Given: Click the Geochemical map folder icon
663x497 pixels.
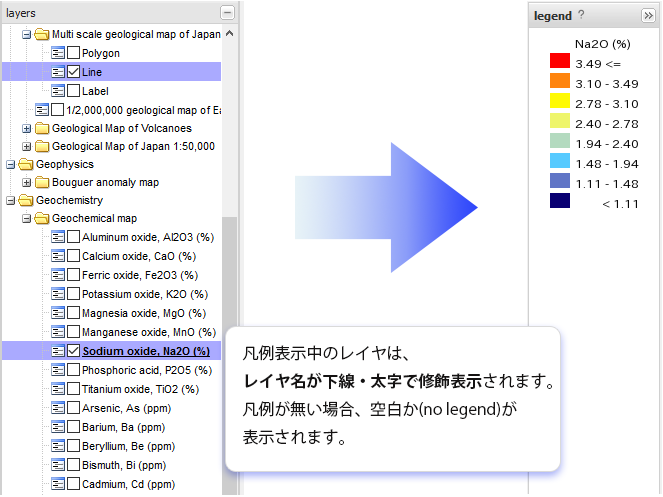Looking at the screenshot, I should pyautogui.click(x=42, y=218).
